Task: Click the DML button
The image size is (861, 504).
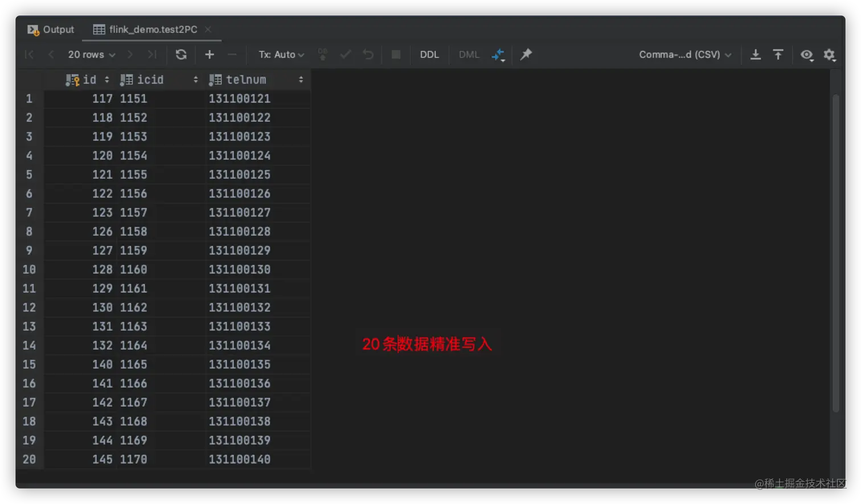Action: coord(468,54)
